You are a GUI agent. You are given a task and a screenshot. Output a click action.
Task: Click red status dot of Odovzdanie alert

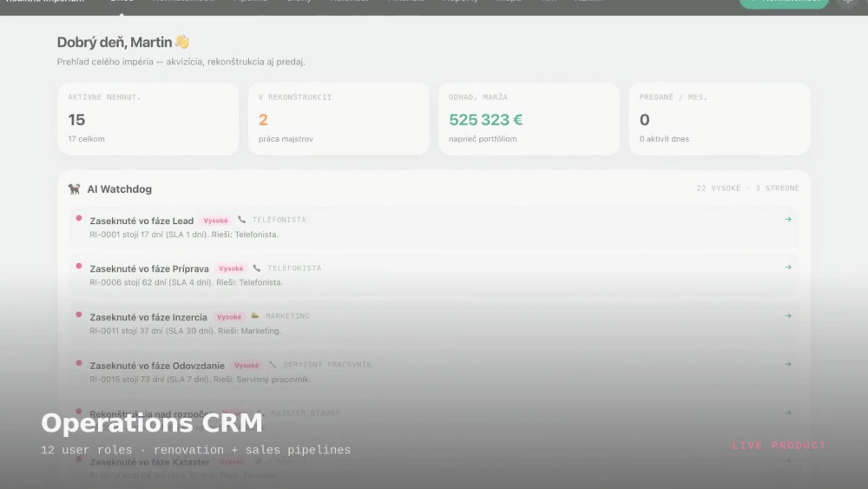(79, 363)
